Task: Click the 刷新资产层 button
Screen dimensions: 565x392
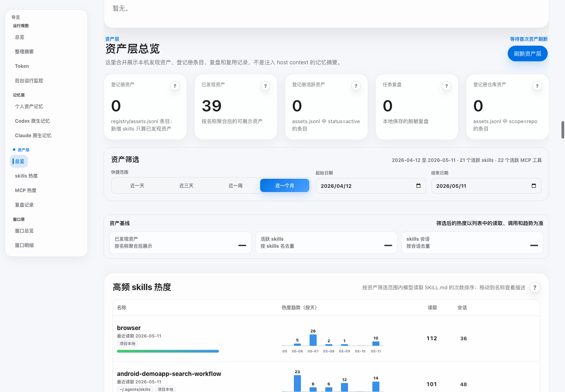Action: click(x=528, y=54)
